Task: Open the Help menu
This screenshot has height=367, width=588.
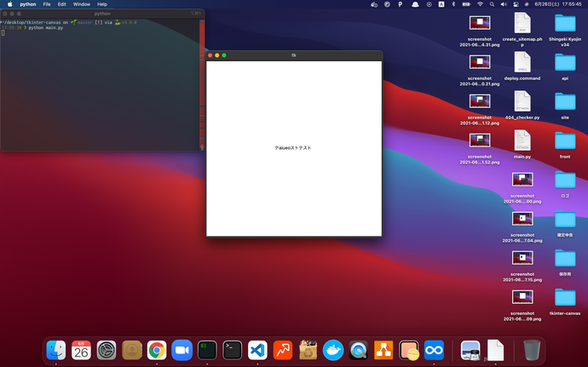Action: point(102,4)
